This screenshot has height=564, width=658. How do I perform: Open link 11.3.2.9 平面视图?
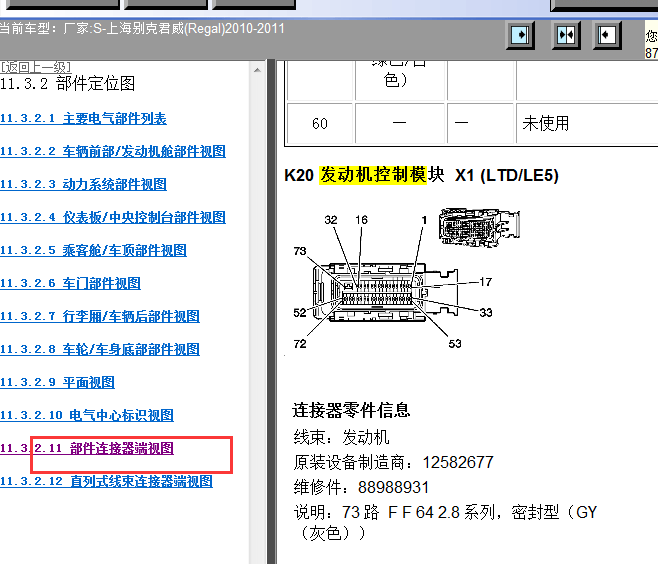57,383
